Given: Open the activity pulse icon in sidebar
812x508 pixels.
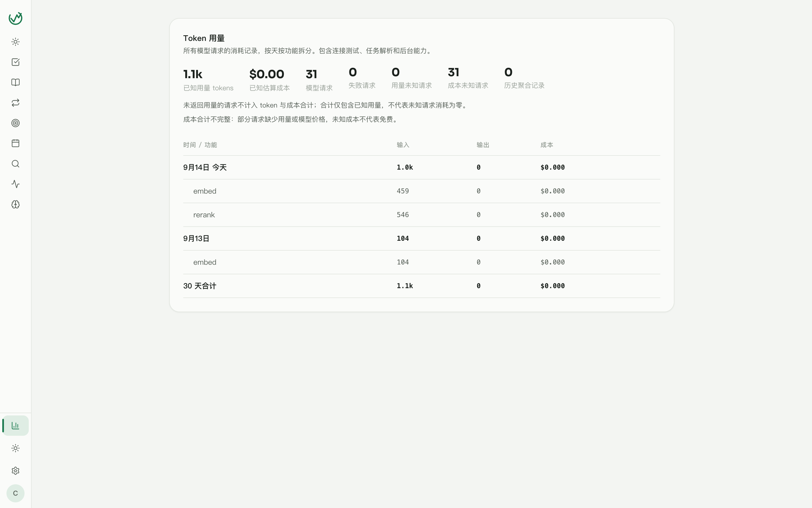Looking at the screenshot, I should (16, 184).
